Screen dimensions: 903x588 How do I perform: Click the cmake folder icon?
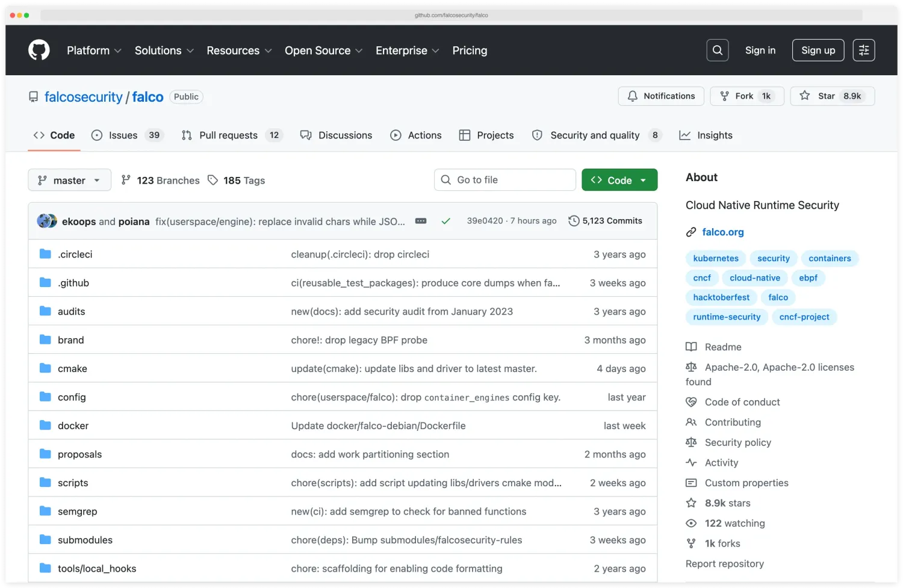pyautogui.click(x=45, y=368)
